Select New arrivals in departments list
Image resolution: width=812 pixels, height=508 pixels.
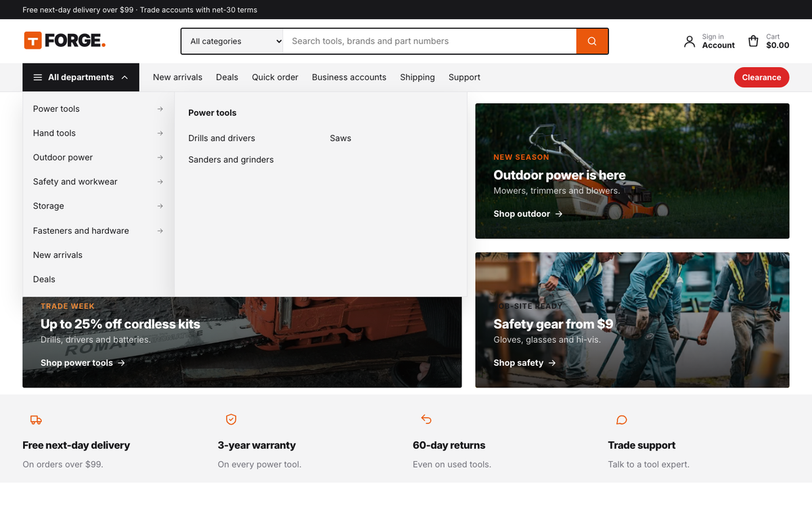click(98, 255)
